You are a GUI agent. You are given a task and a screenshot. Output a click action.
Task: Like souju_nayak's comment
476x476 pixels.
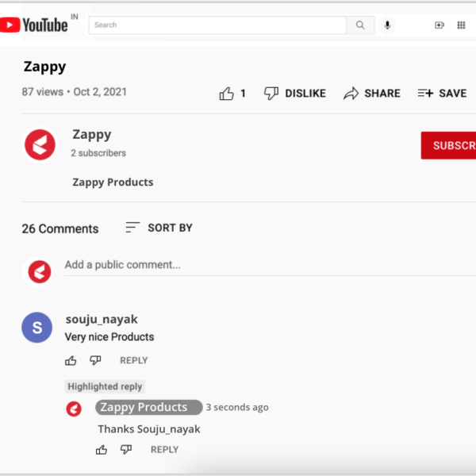tap(71, 361)
